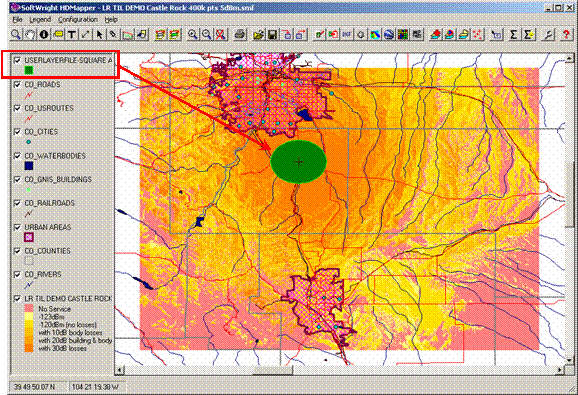This screenshot has width=578, height=395.
Task: Uncheck the USERLAYERFILE-SQUARE layer
Action: point(17,60)
